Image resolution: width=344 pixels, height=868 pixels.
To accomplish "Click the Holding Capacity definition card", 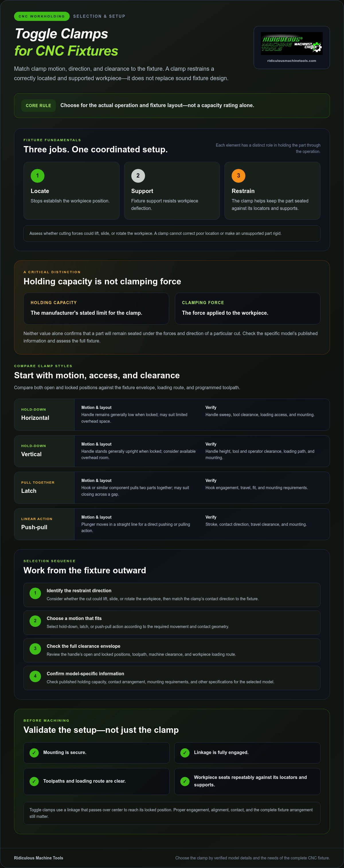I will click(96, 309).
